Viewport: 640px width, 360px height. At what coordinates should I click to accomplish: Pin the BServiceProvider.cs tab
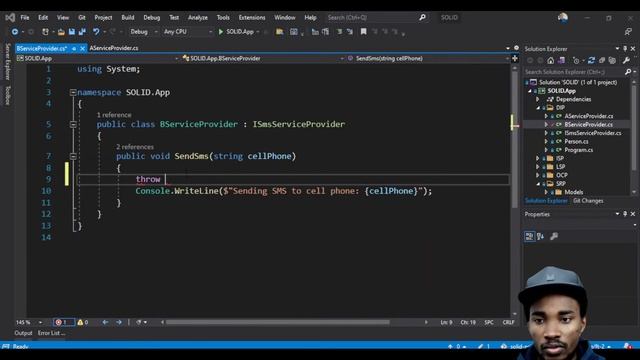coord(74,48)
